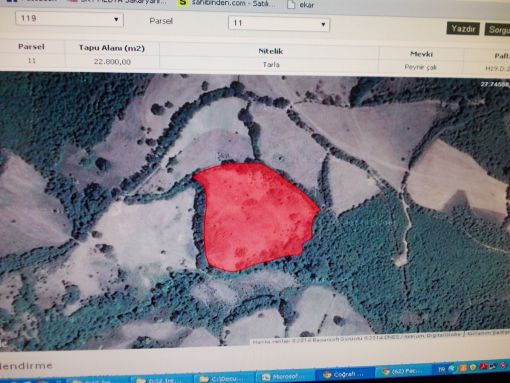Click the Nitelik column header

click(x=271, y=51)
